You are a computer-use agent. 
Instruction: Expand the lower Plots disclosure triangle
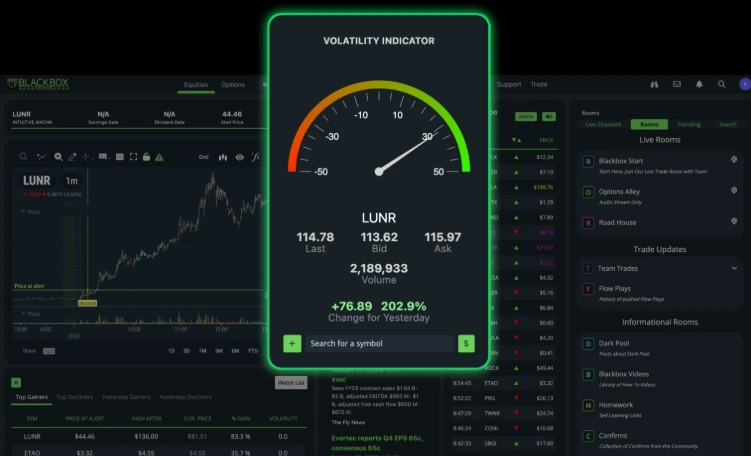(23, 314)
